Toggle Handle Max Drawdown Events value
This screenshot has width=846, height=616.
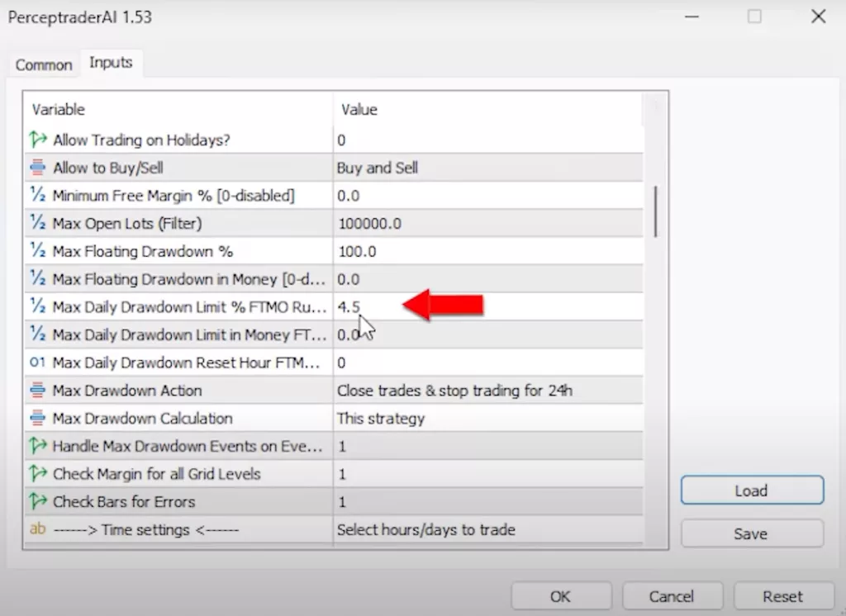click(487, 446)
